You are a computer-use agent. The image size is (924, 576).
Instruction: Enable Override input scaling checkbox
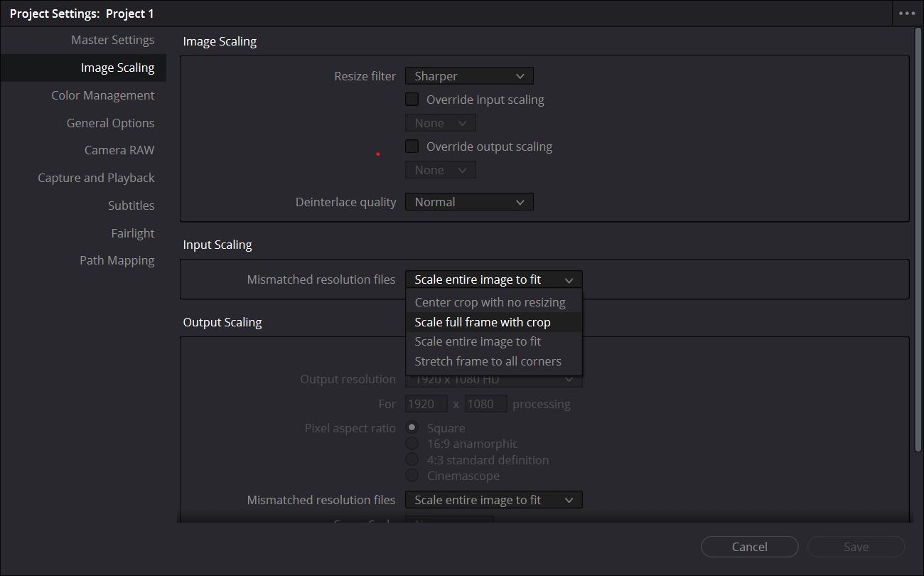[412, 100]
